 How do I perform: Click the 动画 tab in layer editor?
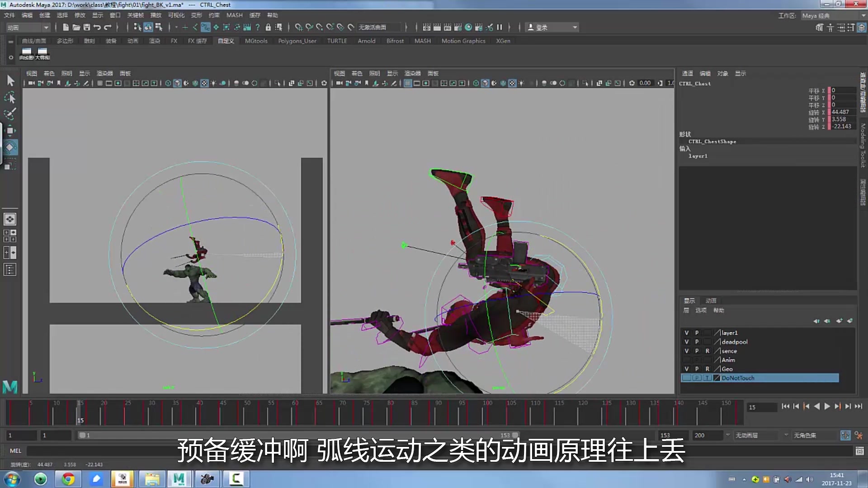711,301
